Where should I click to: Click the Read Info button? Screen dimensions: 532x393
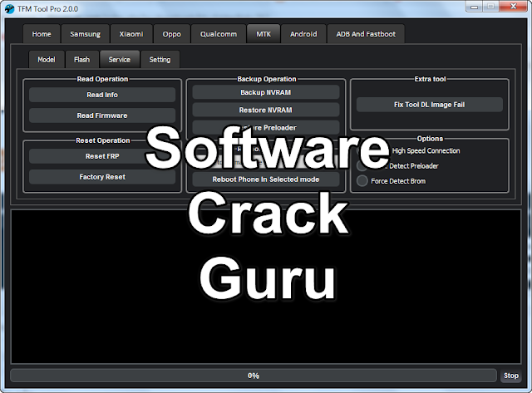pyautogui.click(x=102, y=95)
